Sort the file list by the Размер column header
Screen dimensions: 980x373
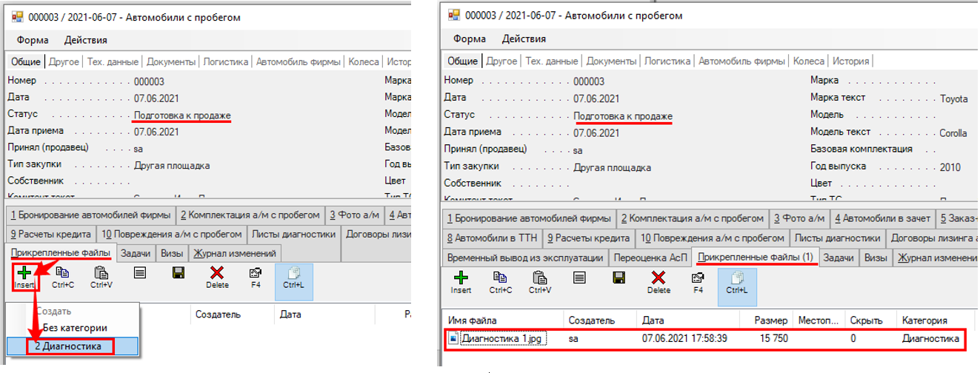coord(770,320)
